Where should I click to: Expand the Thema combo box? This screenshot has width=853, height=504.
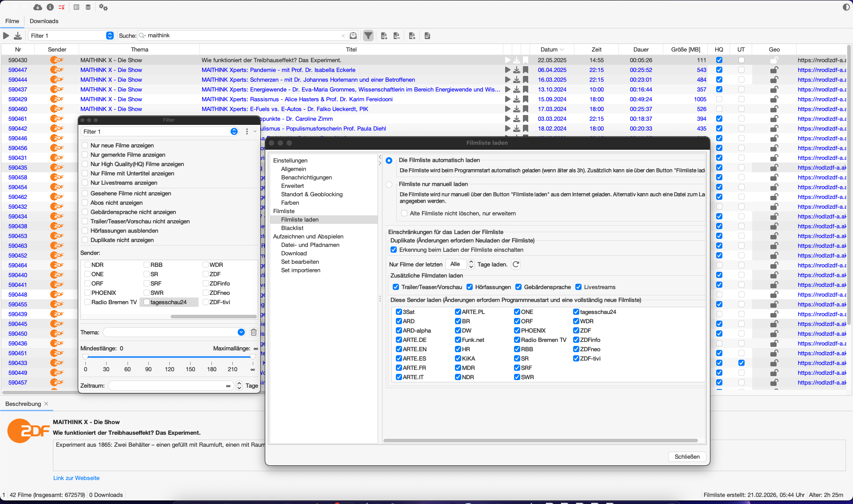tap(241, 332)
